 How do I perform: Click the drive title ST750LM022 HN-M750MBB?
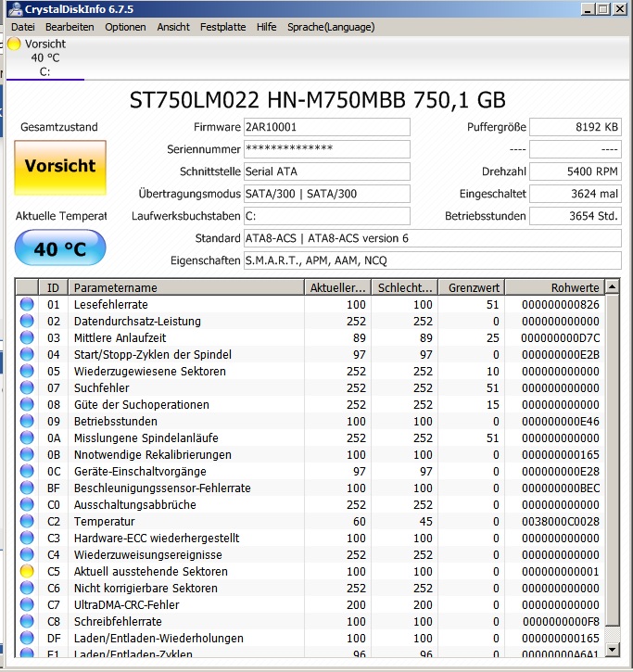pyautogui.click(x=318, y=100)
